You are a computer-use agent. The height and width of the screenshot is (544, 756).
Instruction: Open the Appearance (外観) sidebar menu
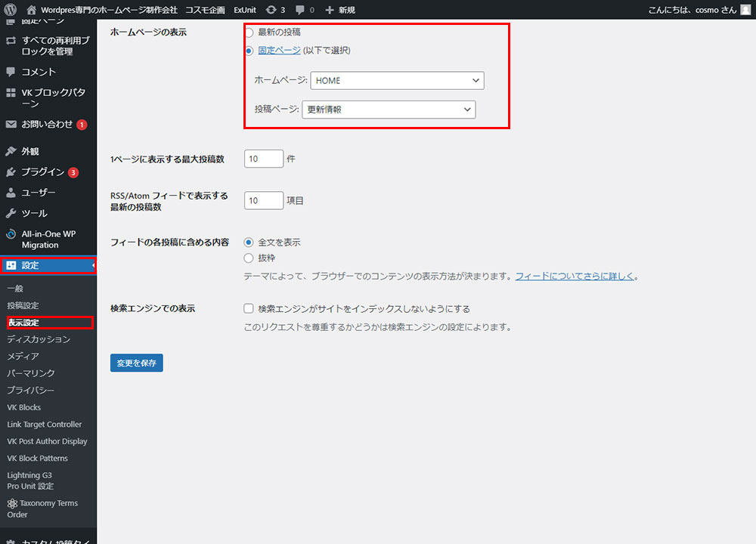30,151
